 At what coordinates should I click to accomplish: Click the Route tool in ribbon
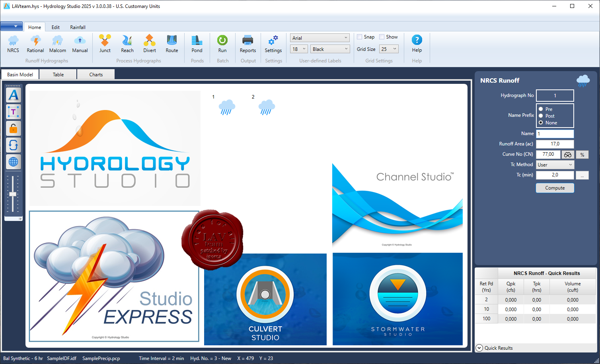pos(172,44)
